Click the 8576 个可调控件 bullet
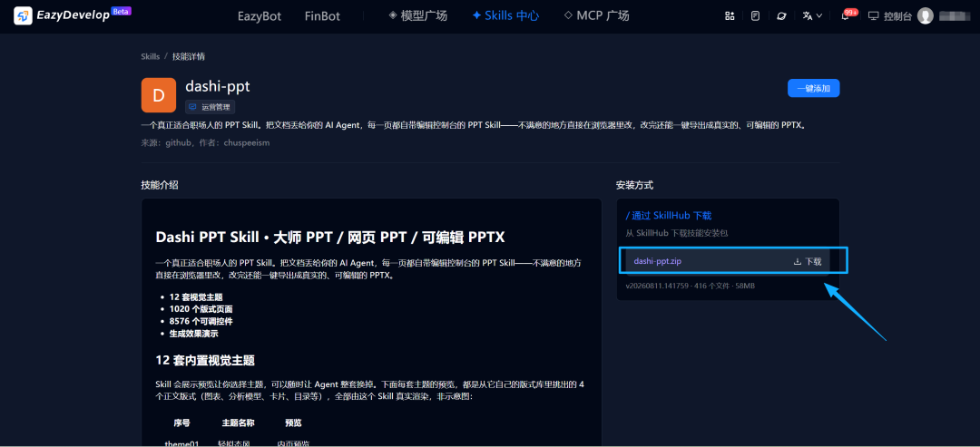The height and width of the screenshot is (447, 980). [x=201, y=321]
